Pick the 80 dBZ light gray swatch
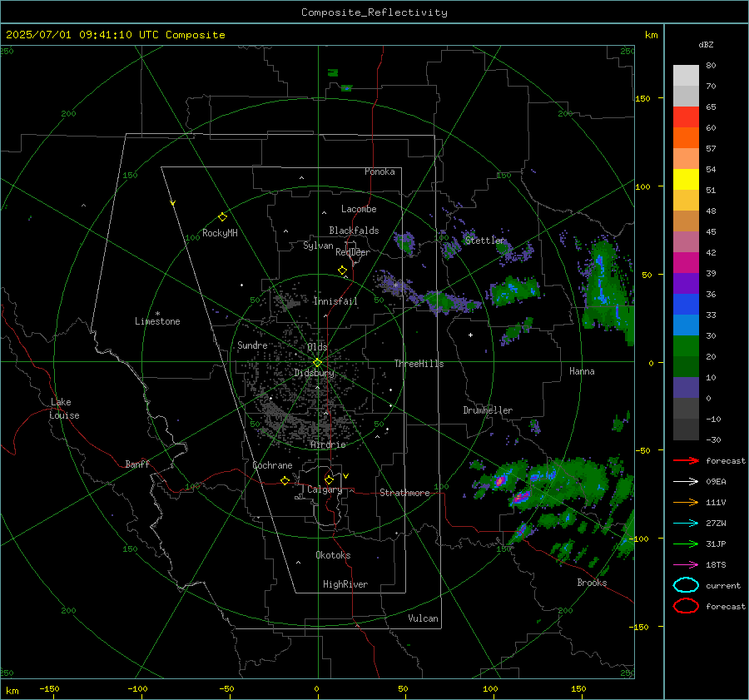The width and height of the screenshot is (749, 700). coord(686,75)
